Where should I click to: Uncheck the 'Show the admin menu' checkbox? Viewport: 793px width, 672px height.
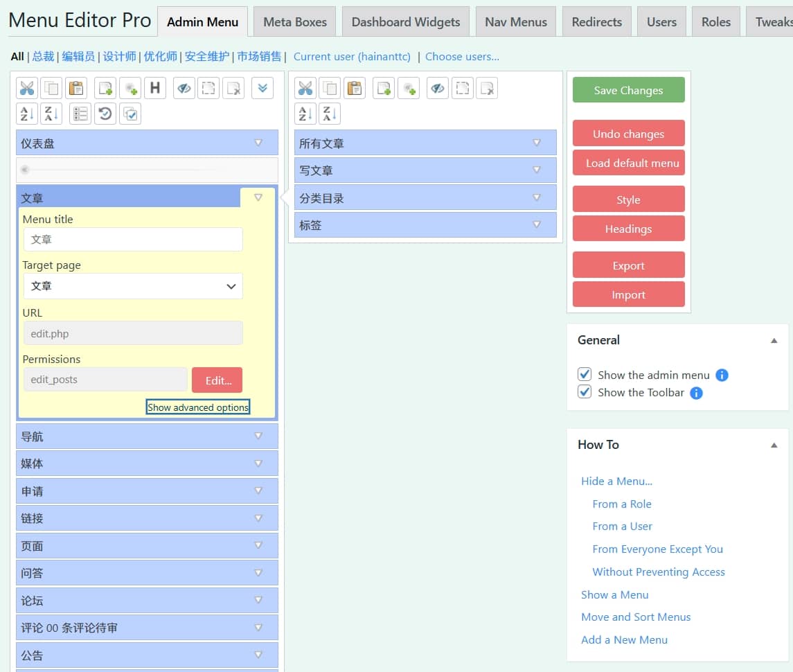(585, 375)
